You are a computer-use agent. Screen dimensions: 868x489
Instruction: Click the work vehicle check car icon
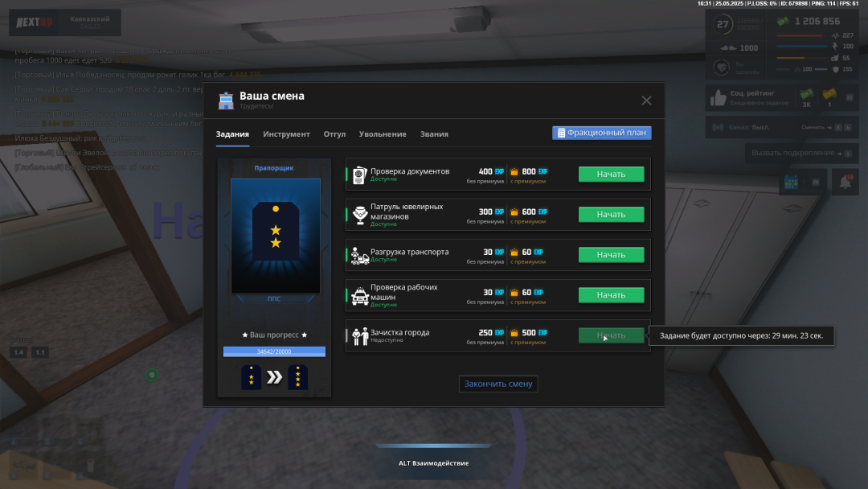tap(359, 296)
